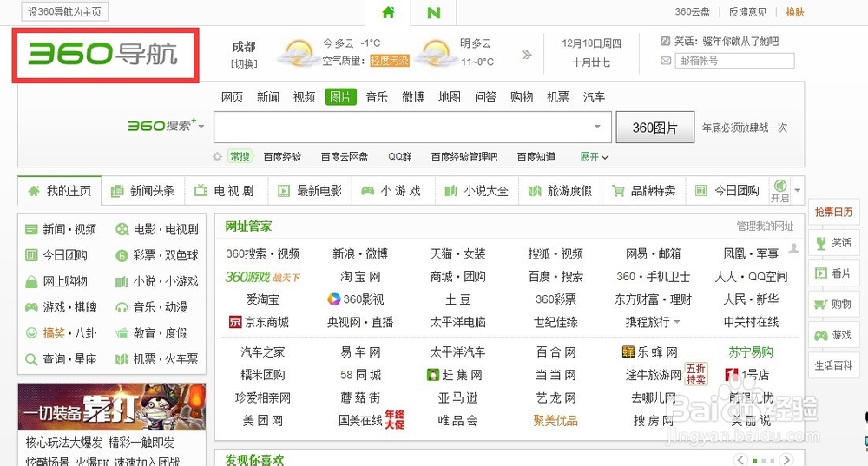Select the 图片 search tab
868x466 pixels.
pos(340,97)
